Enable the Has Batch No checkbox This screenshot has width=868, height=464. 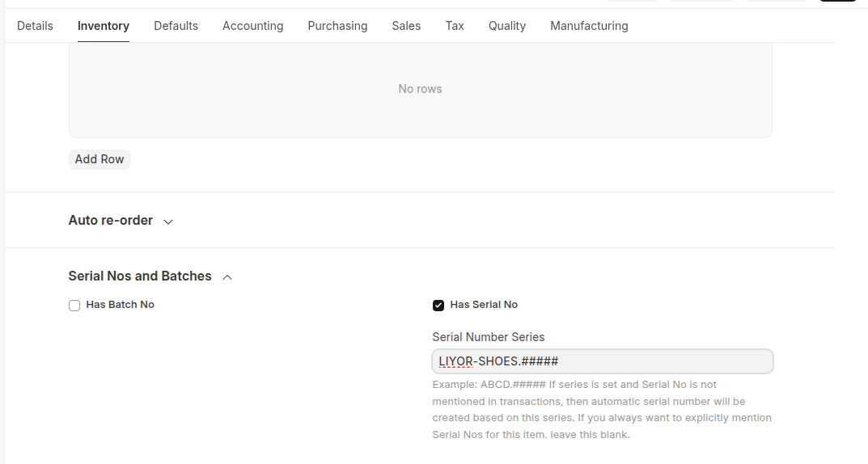click(74, 306)
